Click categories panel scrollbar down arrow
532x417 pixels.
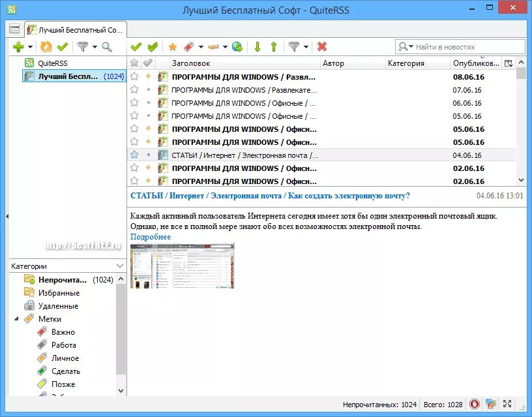click(x=121, y=391)
